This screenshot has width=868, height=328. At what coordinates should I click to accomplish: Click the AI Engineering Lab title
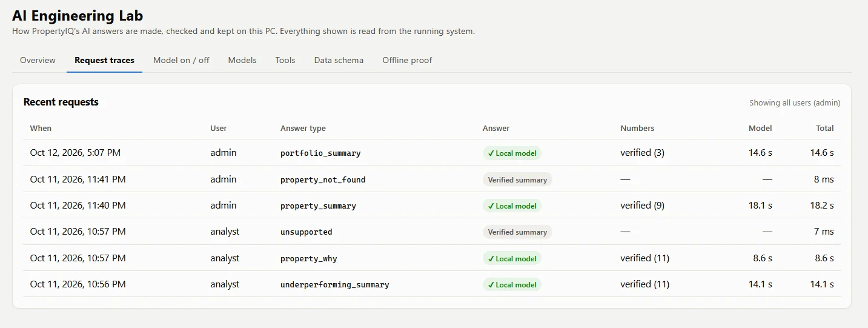coord(78,16)
